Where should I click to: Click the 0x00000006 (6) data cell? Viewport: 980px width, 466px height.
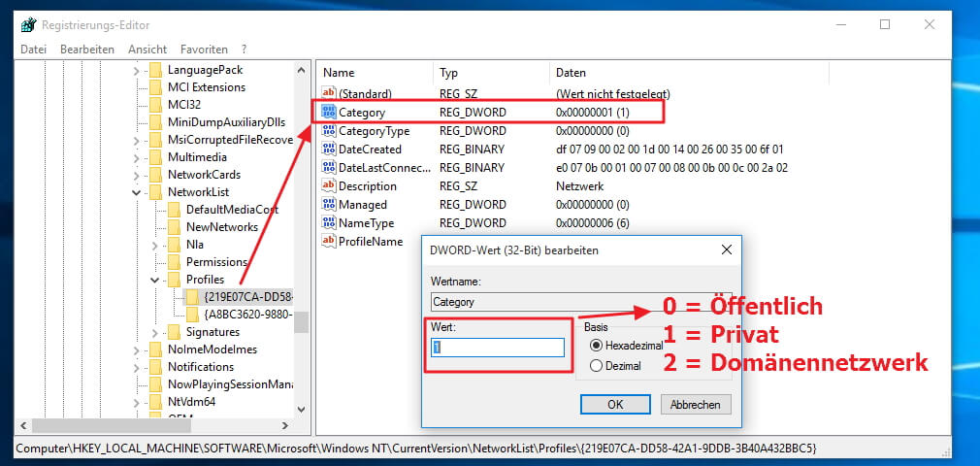point(593,222)
